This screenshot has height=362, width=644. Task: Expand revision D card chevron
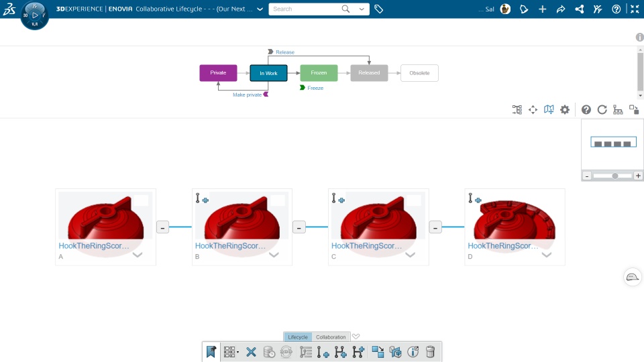click(547, 255)
